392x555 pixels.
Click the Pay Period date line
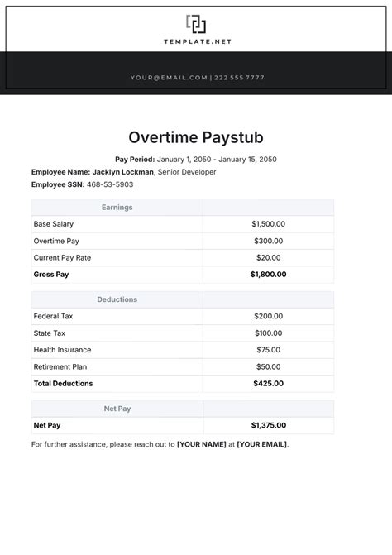tap(196, 160)
